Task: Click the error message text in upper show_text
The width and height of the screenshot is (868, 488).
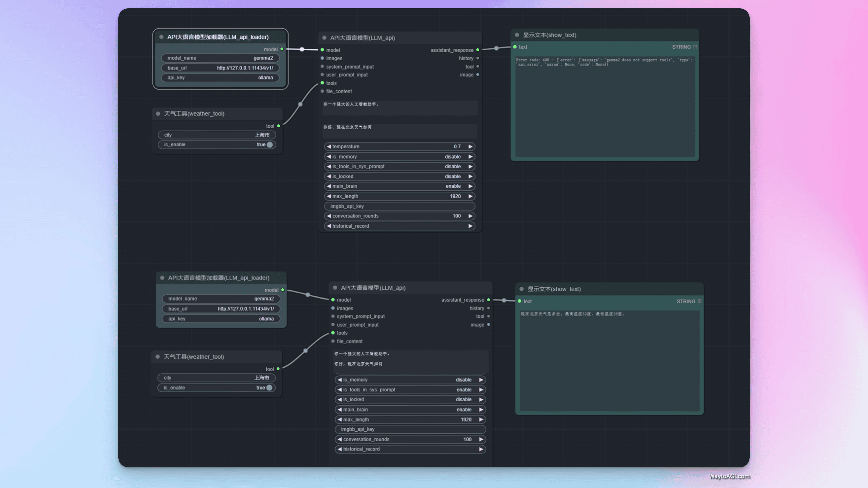Action: coord(604,62)
